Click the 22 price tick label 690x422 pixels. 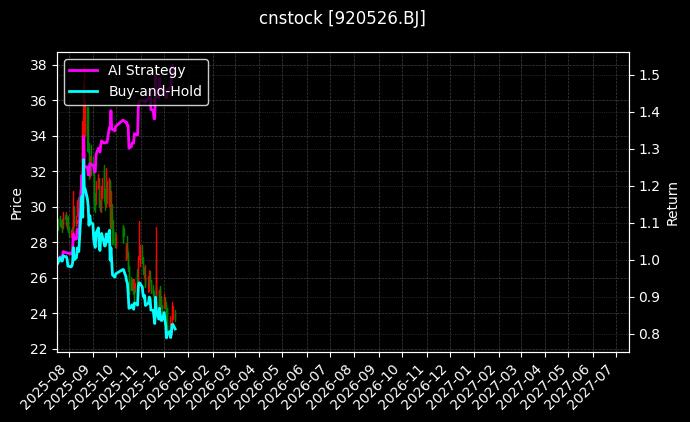pos(40,349)
